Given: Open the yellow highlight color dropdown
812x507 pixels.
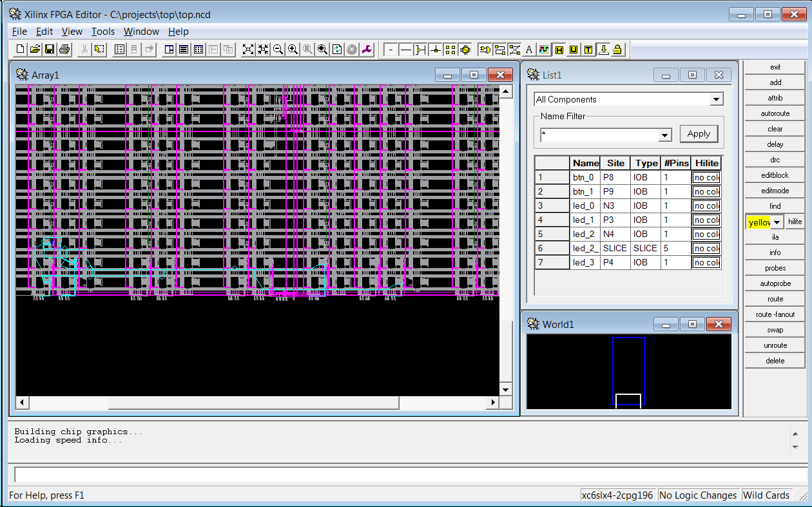Looking at the screenshot, I should click(777, 222).
